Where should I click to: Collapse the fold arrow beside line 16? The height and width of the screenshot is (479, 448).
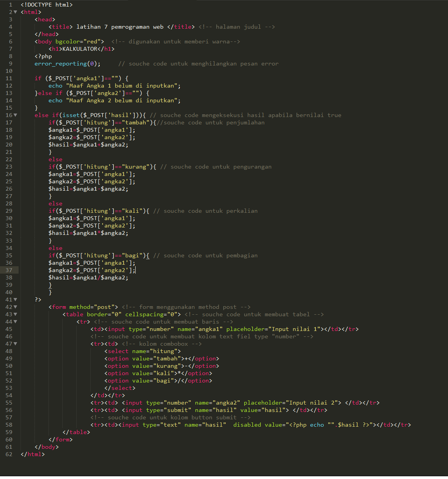pyautogui.click(x=15, y=115)
